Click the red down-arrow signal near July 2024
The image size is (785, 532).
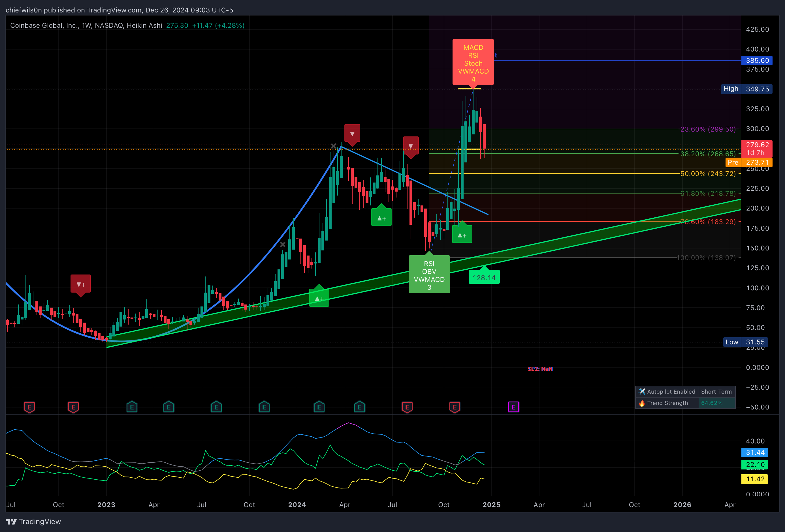(x=410, y=147)
